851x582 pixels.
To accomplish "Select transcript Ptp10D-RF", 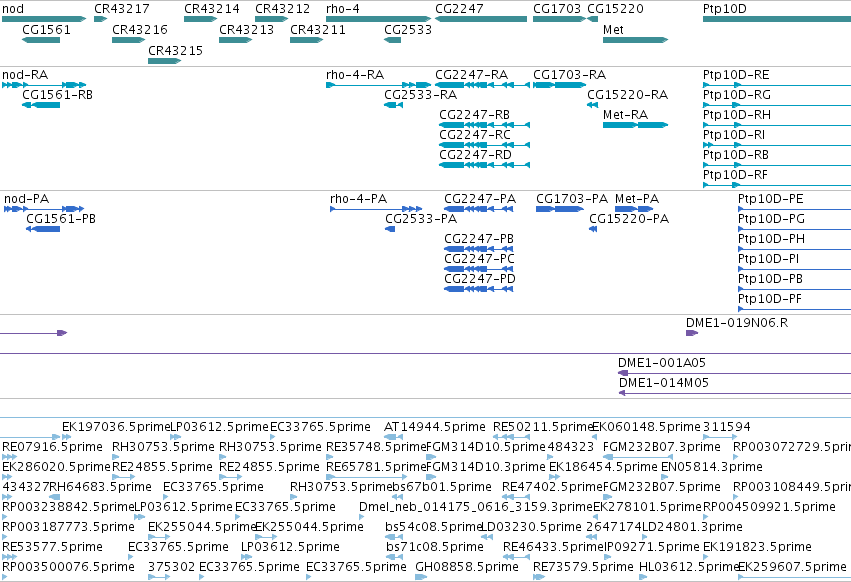I will (777, 185).
